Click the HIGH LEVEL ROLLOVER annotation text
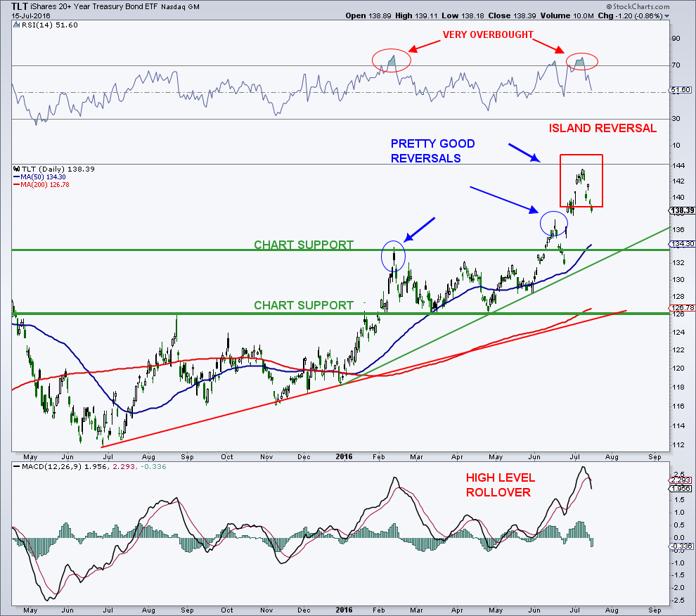 click(500, 485)
